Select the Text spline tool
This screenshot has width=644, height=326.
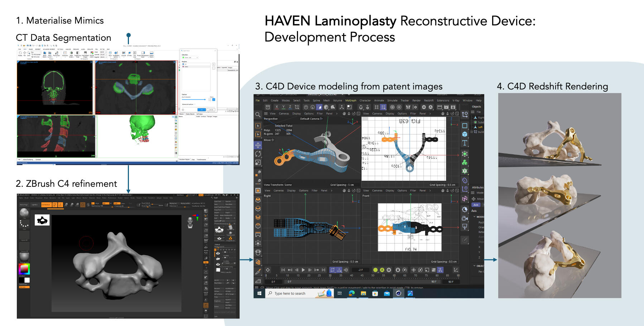[x=465, y=143]
